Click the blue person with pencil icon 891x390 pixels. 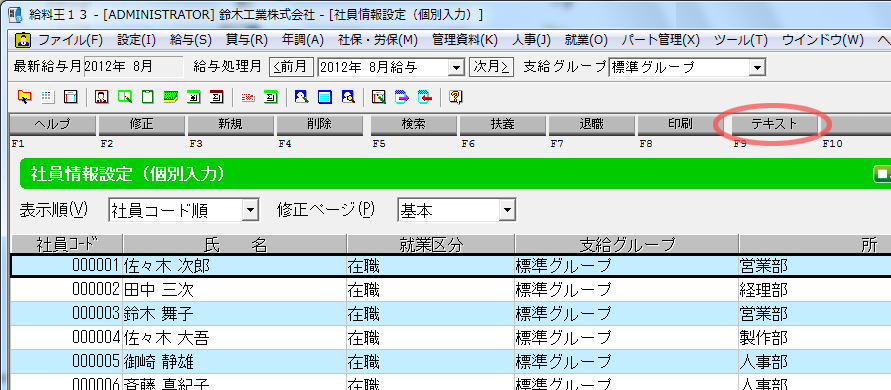(x=302, y=97)
